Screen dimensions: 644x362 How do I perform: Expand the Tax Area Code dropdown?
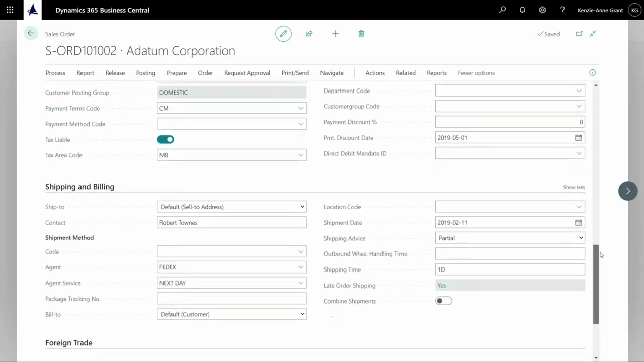click(300, 155)
